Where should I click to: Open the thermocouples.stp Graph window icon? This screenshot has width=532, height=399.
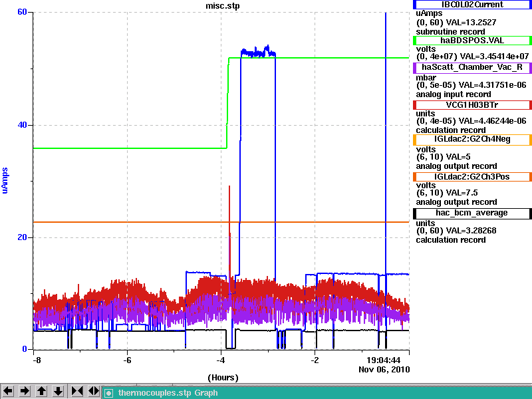tap(108, 393)
